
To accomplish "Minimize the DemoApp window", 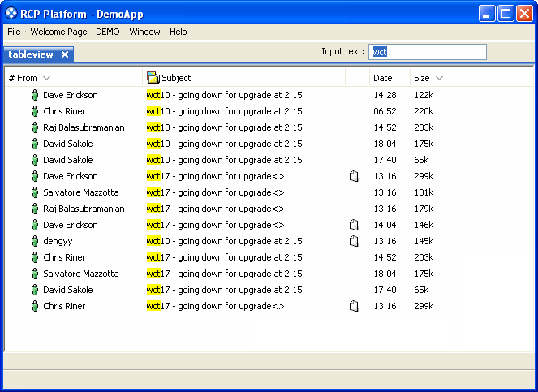I will (487, 14).
